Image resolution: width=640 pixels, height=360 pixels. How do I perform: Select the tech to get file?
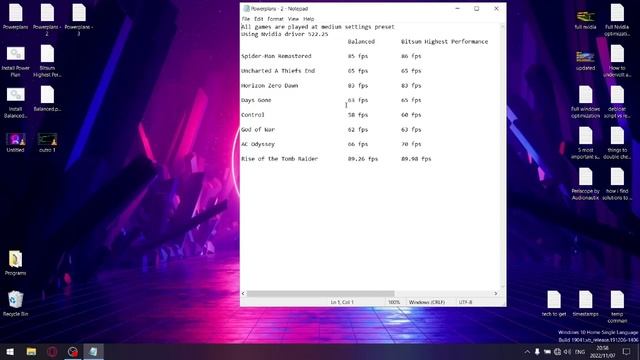(x=554, y=304)
